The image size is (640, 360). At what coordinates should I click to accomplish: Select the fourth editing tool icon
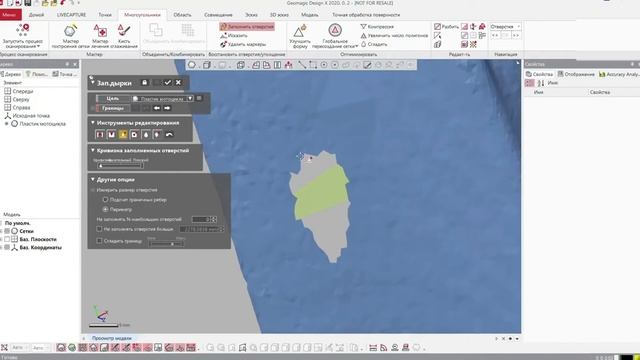[134, 134]
